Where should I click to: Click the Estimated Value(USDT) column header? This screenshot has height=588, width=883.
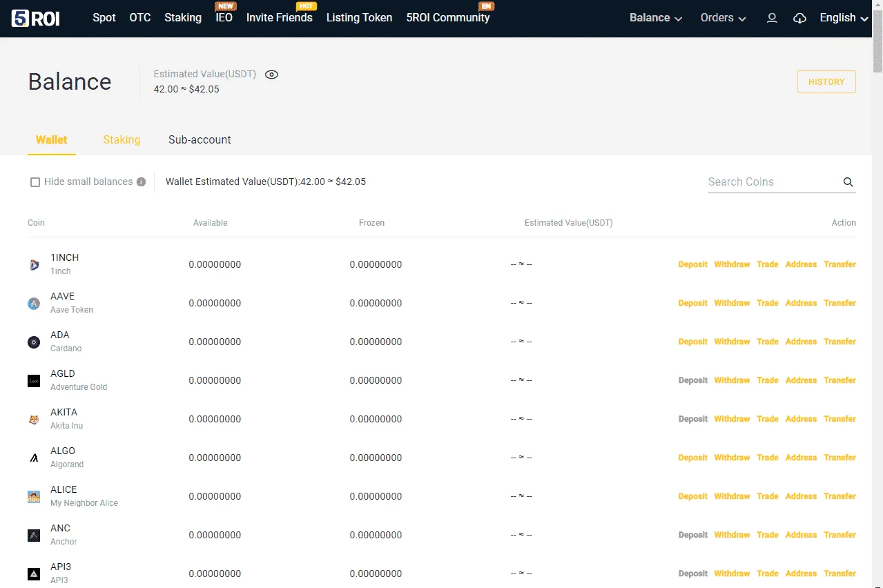569,223
